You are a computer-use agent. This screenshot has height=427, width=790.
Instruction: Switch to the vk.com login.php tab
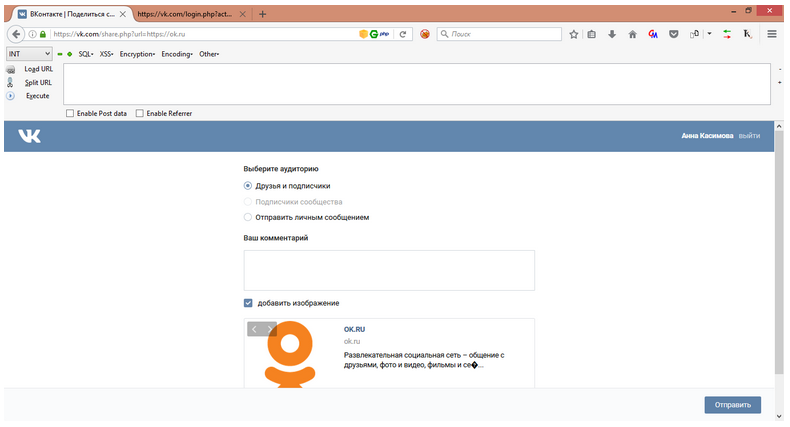[190, 14]
